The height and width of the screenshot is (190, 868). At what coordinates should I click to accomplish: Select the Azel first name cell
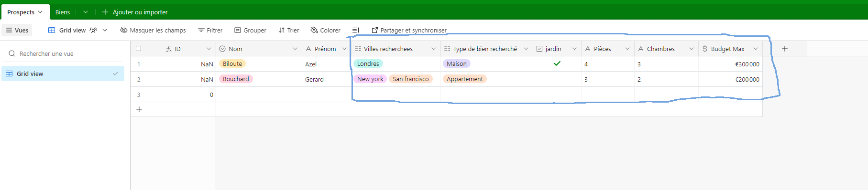pos(326,64)
